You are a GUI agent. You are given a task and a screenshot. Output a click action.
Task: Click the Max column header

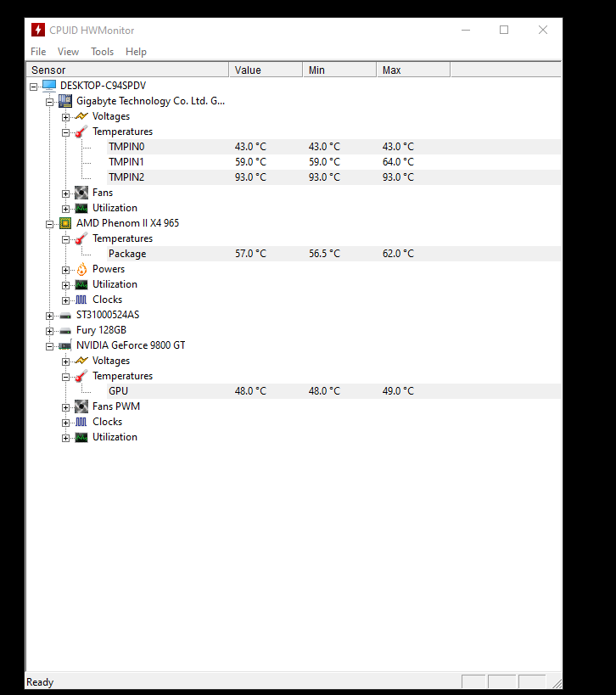click(x=413, y=70)
